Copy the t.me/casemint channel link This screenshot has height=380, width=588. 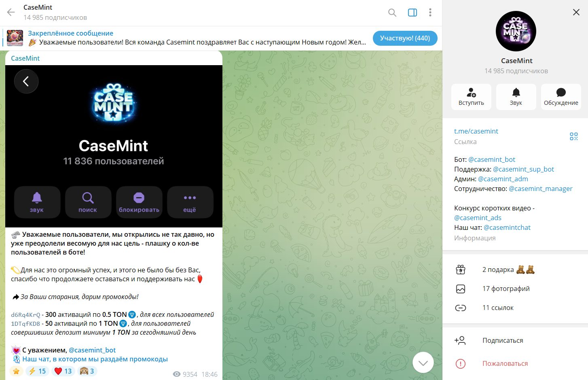(x=476, y=131)
